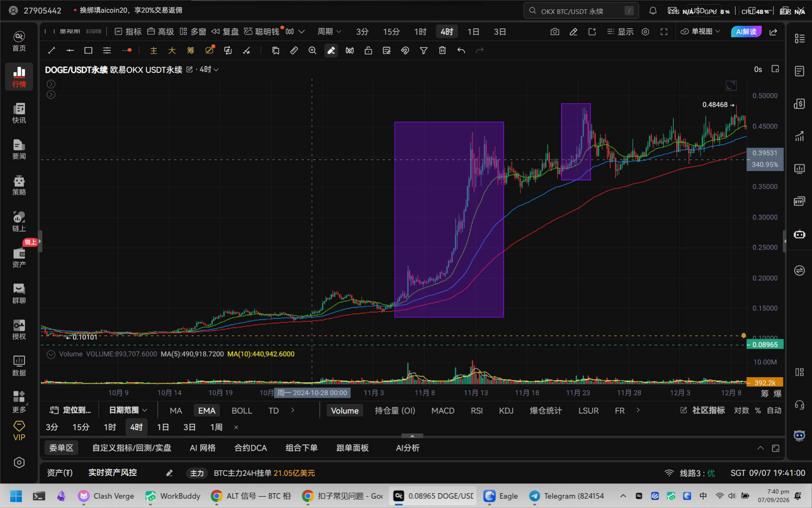Click the notification bell icon
This screenshot has height=508, width=812.
click(653, 11)
